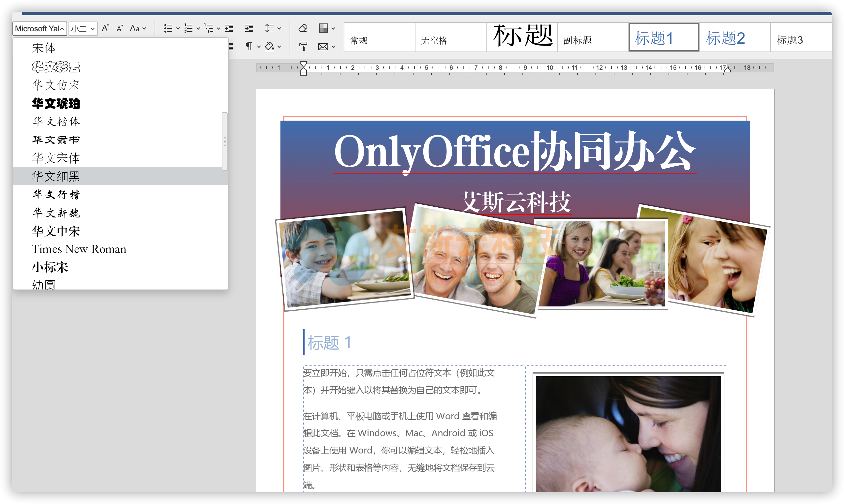This screenshot has width=844, height=504.
Task: Click the shading pattern icon
Action: 323,28
